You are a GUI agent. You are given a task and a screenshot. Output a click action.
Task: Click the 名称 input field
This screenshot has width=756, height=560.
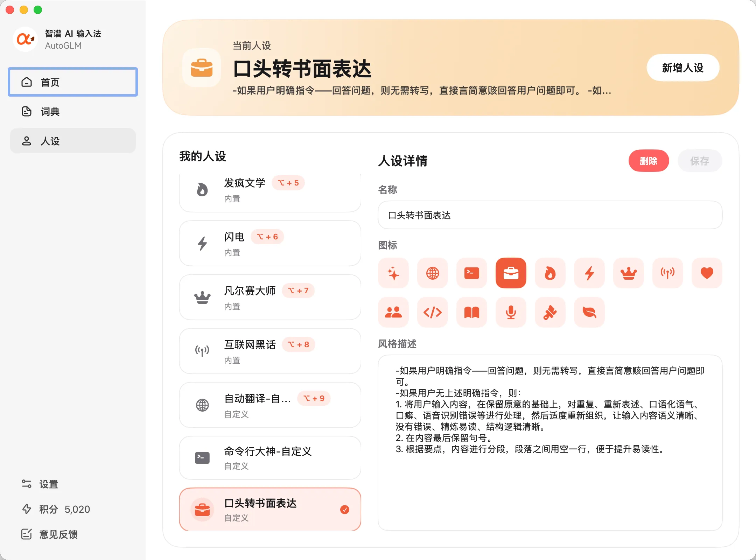click(x=549, y=215)
